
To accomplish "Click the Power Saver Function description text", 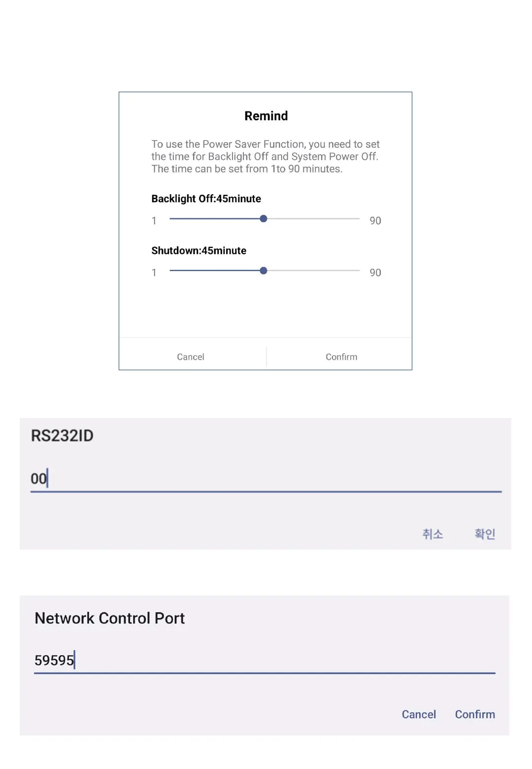I will click(x=265, y=156).
